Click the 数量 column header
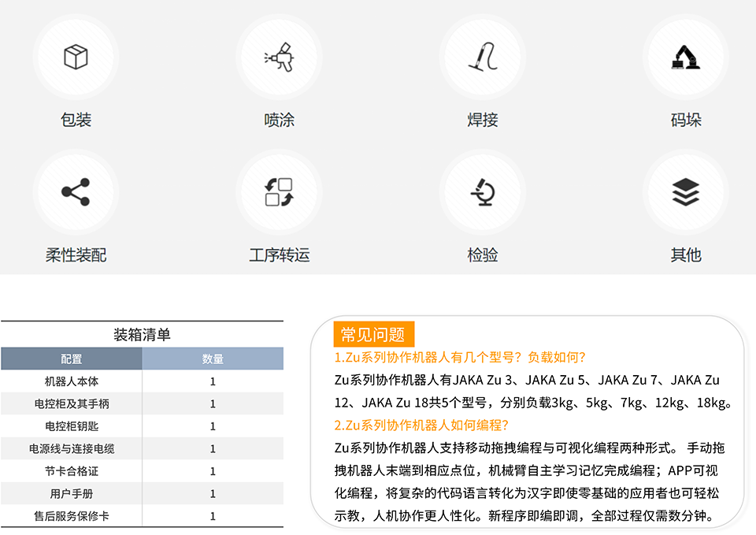756x535 pixels. (x=213, y=359)
